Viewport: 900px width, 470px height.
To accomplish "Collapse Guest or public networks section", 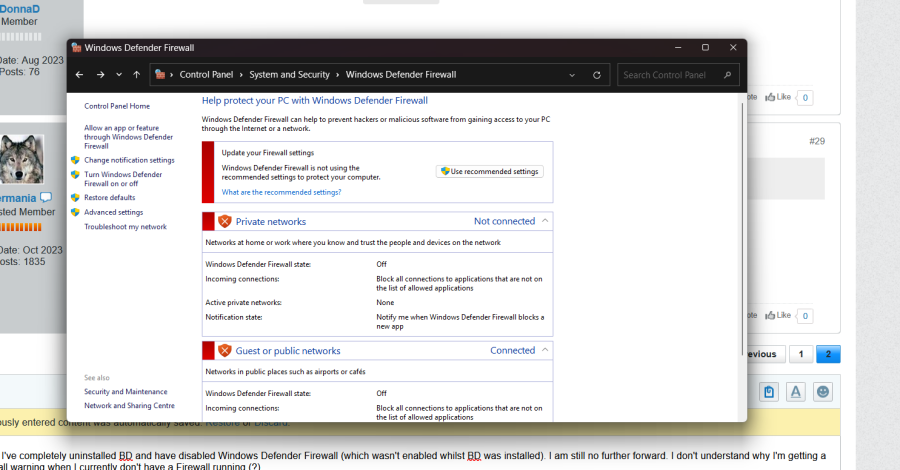I will pyautogui.click(x=545, y=350).
